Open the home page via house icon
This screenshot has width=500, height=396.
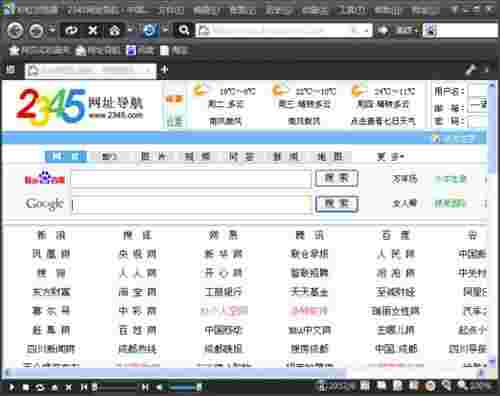pos(114,31)
